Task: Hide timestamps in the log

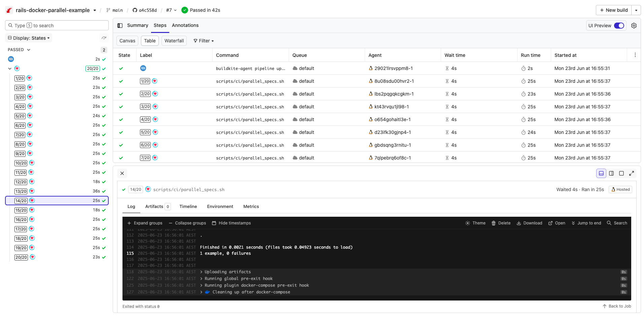Action: click(231, 223)
